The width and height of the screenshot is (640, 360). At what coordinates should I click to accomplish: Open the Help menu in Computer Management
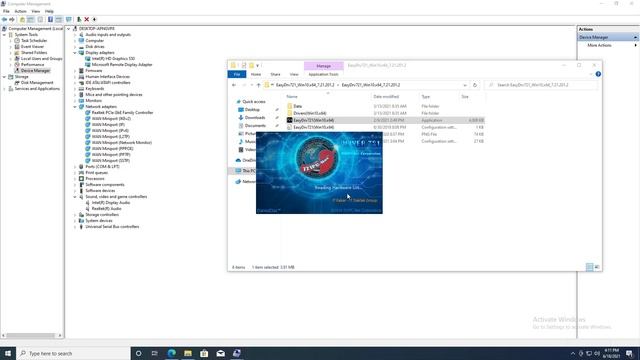click(x=49, y=11)
